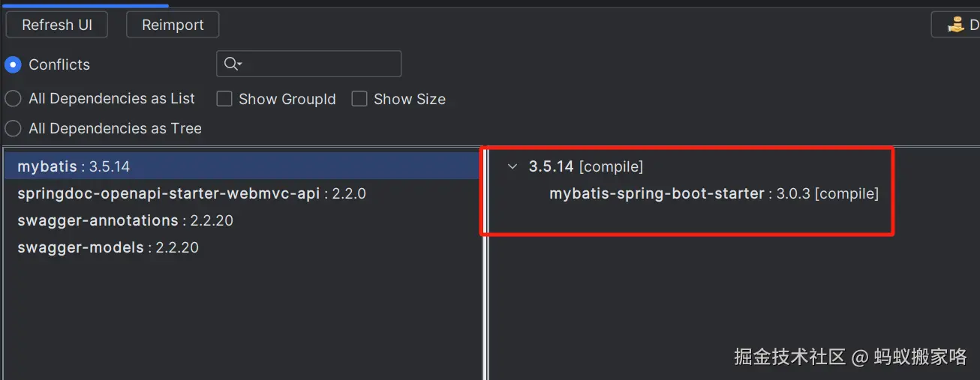This screenshot has height=380, width=980.
Task: Click the magnifier icon in search box
Action: point(230,64)
